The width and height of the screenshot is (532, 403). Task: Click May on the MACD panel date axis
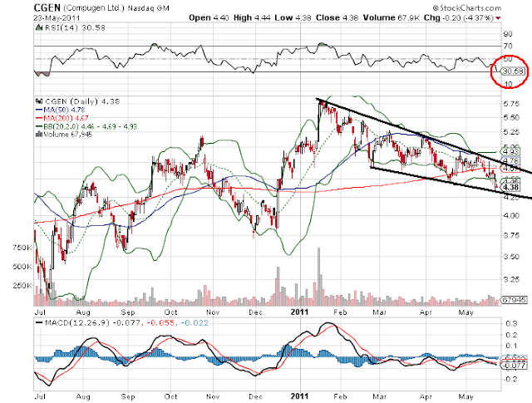point(465,396)
